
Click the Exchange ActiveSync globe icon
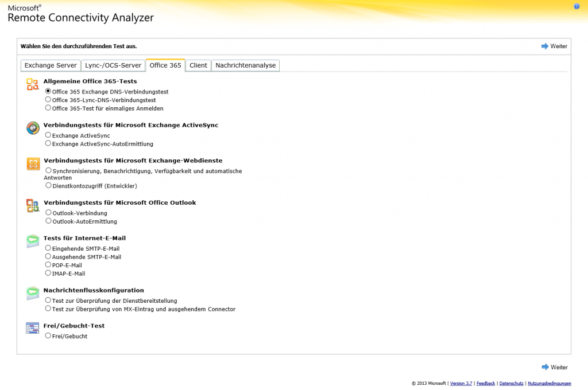(x=32, y=128)
